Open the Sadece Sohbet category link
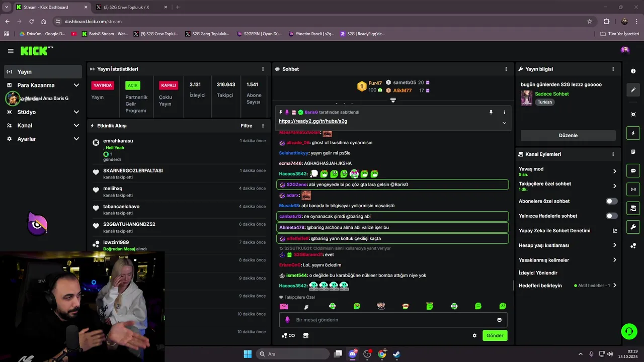Viewport: 644px width, 362px height. pyautogui.click(x=552, y=94)
